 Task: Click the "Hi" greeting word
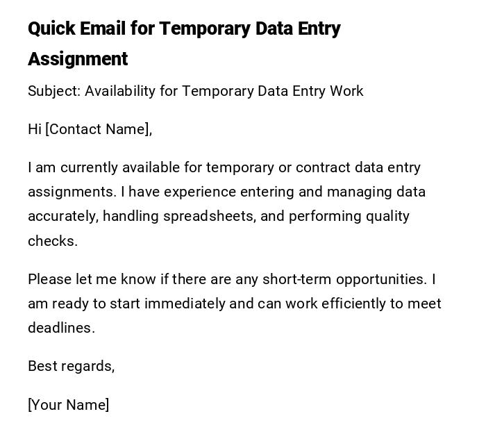click(x=35, y=129)
